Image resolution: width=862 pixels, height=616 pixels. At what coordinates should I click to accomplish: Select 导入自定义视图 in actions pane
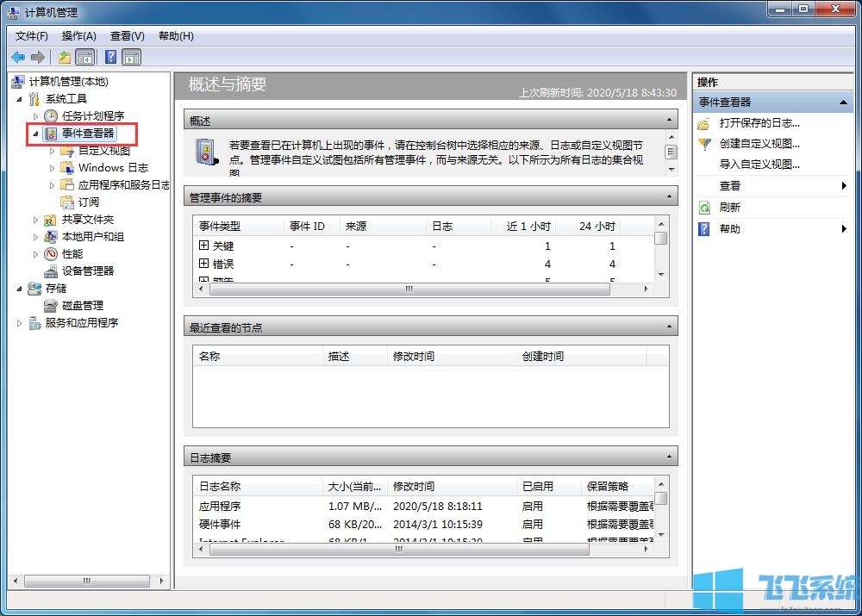point(759,165)
